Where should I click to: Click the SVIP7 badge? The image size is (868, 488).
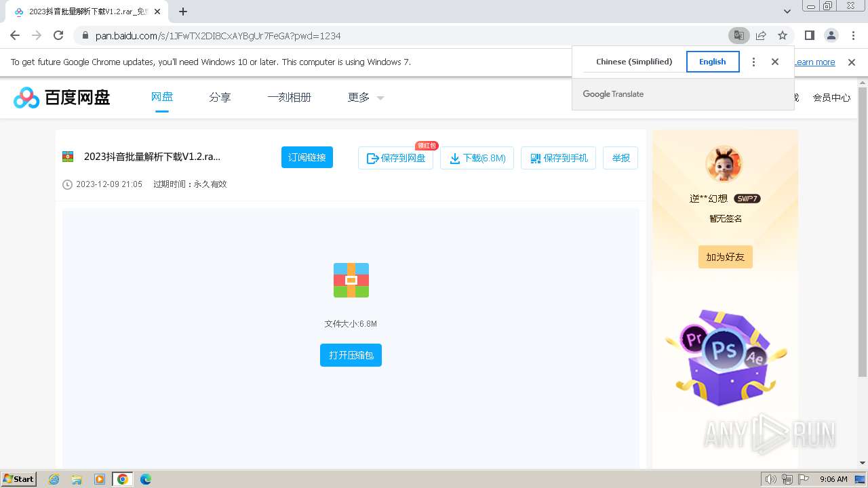[747, 199]
